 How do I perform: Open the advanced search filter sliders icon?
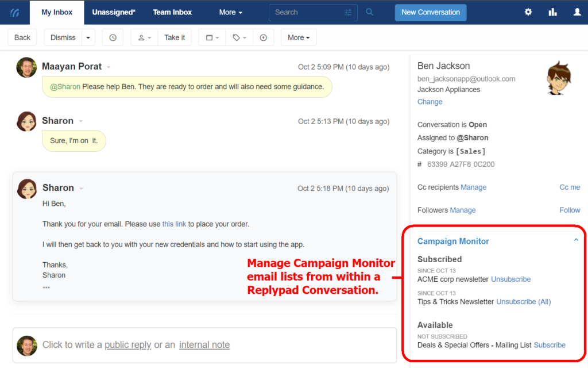point(348,11)
